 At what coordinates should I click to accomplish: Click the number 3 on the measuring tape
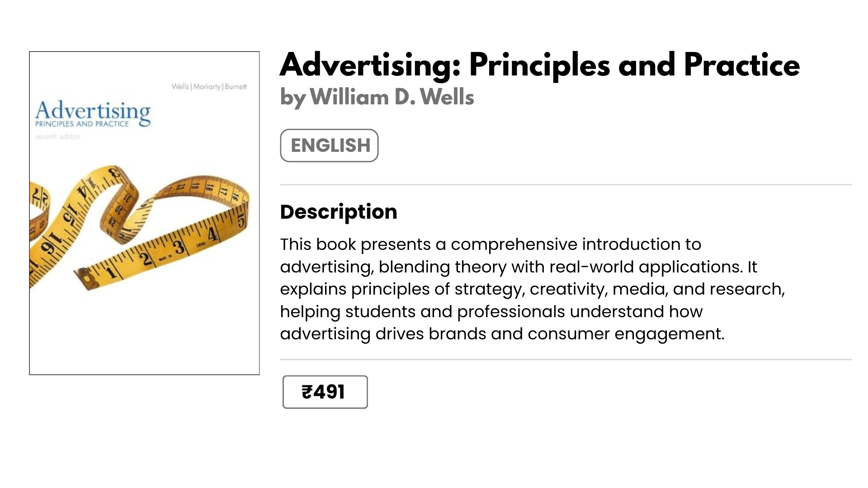179,247
